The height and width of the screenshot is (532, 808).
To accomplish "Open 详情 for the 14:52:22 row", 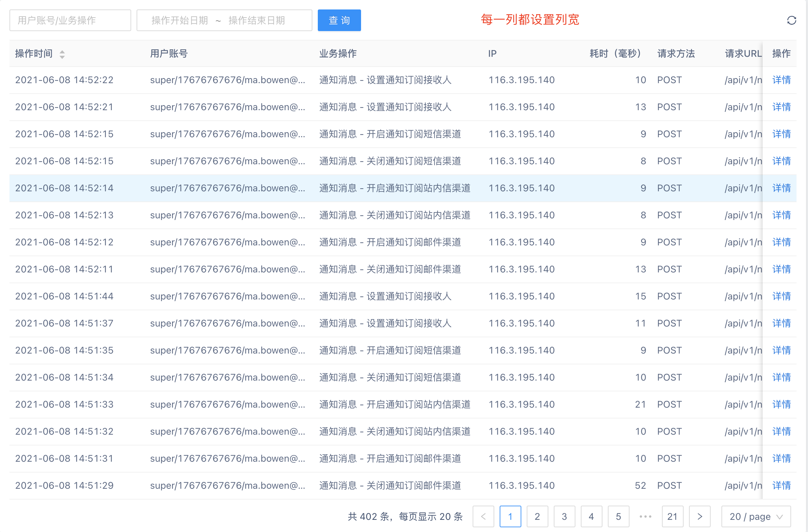I will tap(781, 80).
